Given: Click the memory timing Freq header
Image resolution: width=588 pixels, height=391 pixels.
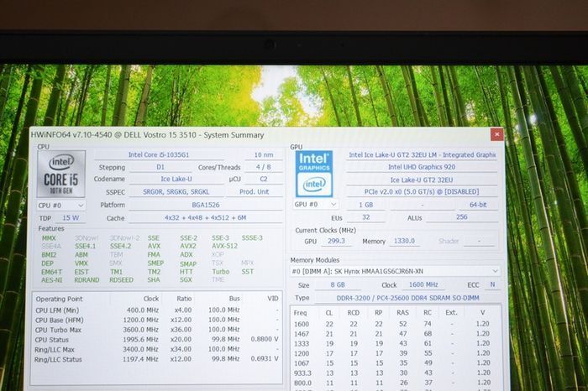Looking at the screenshot, I should click(300, 313).
